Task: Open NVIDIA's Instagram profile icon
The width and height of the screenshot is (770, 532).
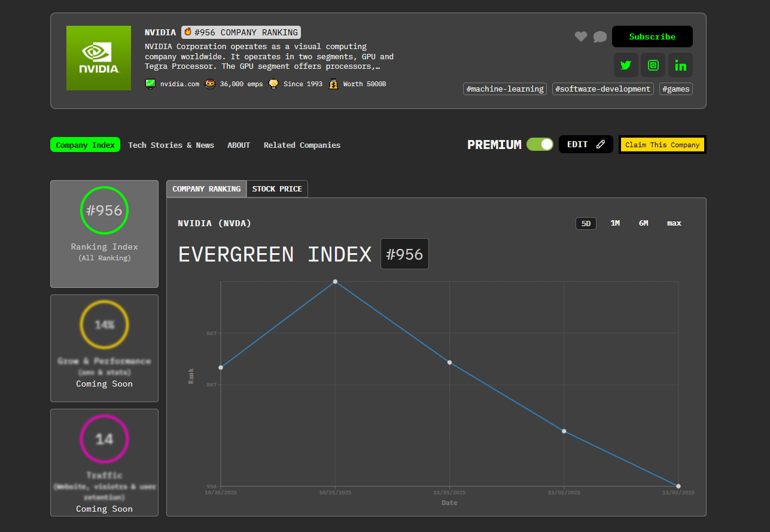Action: pos(653,65)
